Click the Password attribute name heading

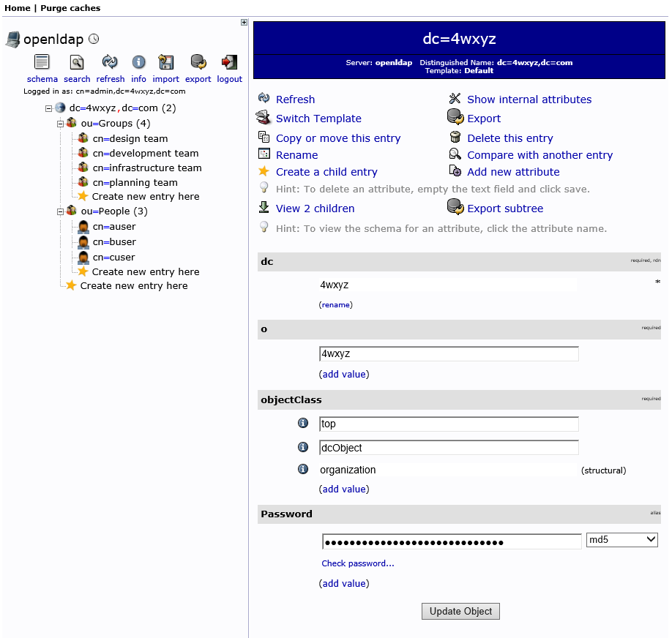click(x=286, y=514)
